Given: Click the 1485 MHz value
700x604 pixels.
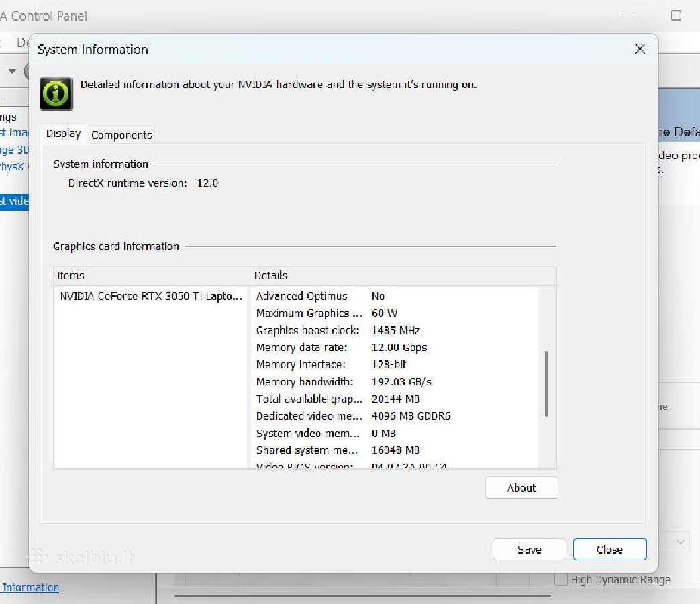Looking at the screenshot, I should click(395, 330).
